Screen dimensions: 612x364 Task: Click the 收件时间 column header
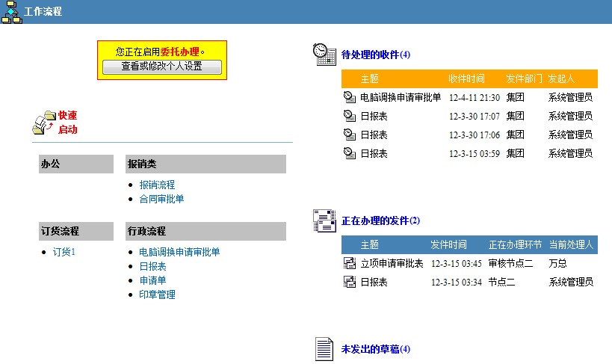466,78
